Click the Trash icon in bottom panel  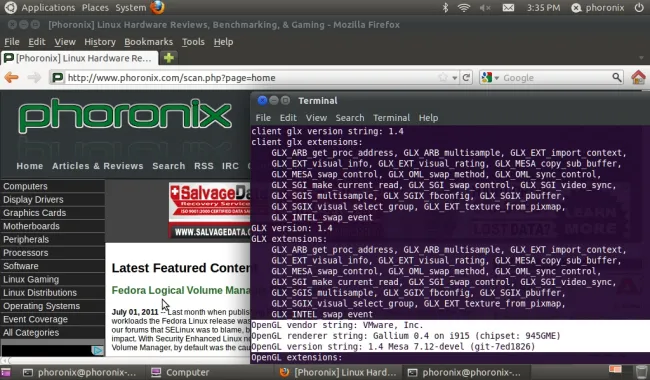tap(641, 372)
